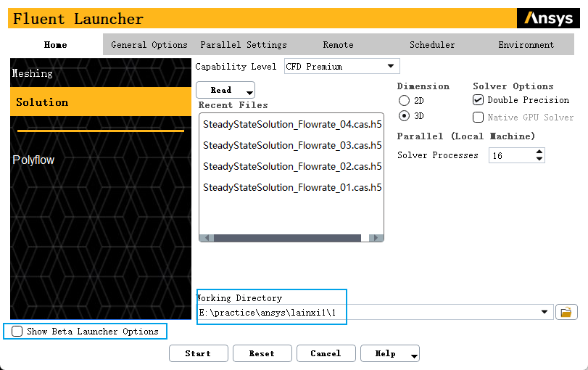Open SteadyStateSolution_Flowrate_03.cas.h5 from recent files
The image size is (588, 370).
[x=291, y=145]
